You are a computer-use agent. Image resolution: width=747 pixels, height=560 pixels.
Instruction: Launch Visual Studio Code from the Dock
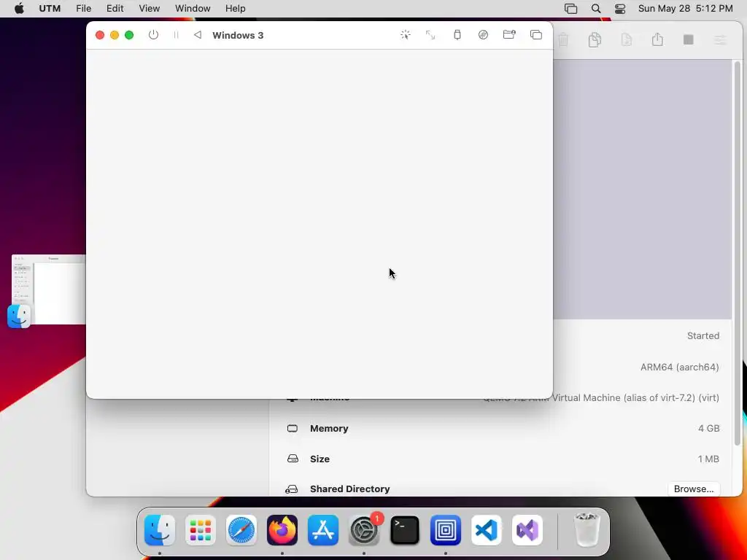pos(487,530)
